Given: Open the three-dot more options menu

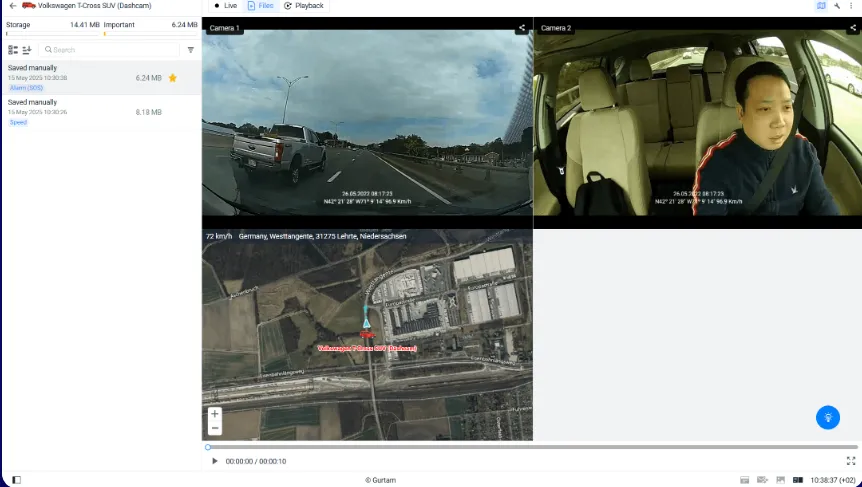Looking at the screenshot, I should pyautogui.click(x=851, y=5).
